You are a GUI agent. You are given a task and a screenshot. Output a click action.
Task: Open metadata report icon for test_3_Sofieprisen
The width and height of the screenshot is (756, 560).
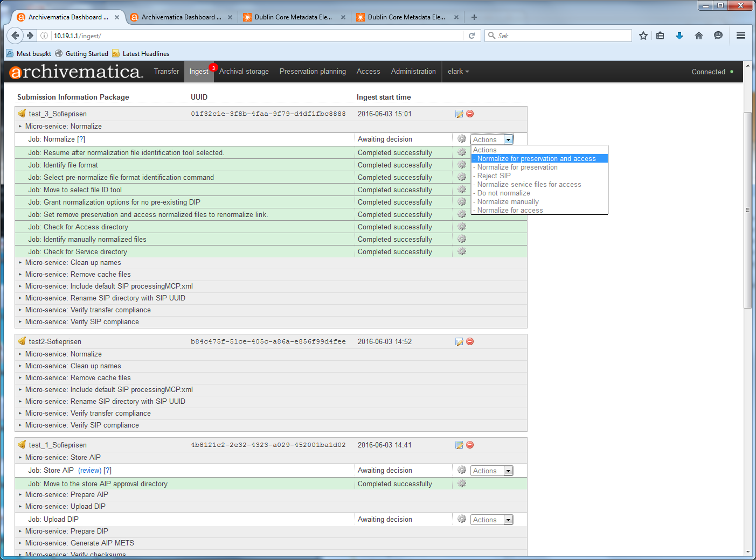pos(459,114)
